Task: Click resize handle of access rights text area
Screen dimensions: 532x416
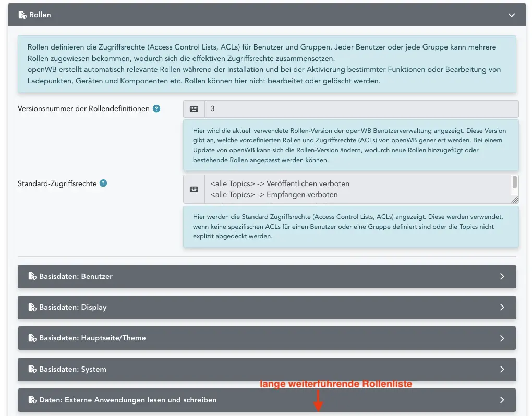Action: (515, 200)
